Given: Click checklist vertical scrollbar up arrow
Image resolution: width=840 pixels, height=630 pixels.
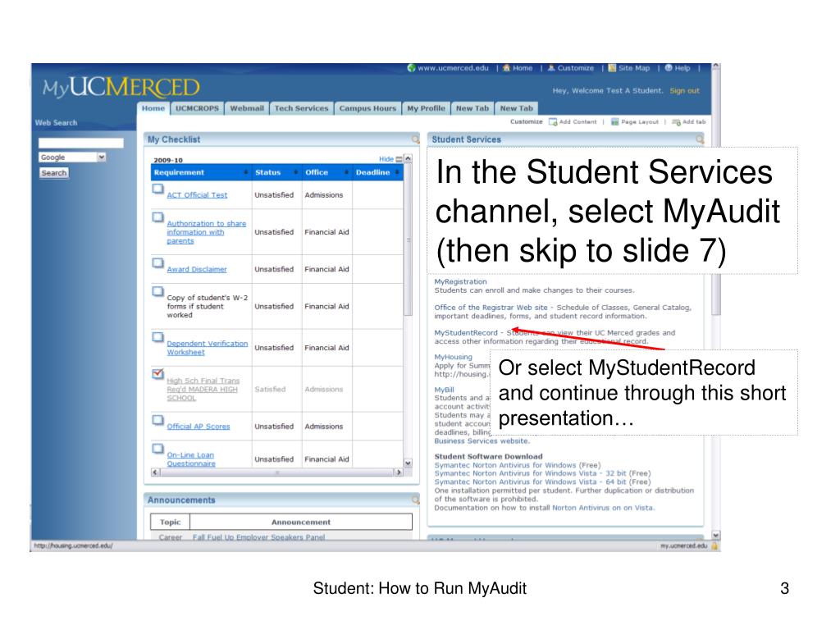Looking at the screenshot, I should tap(408, 158).
